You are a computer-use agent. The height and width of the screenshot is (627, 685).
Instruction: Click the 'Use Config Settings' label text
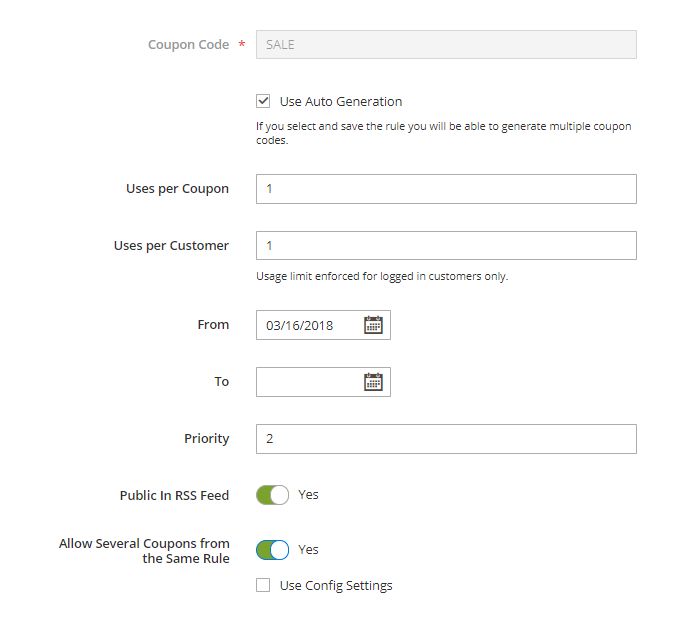[336, 586]
